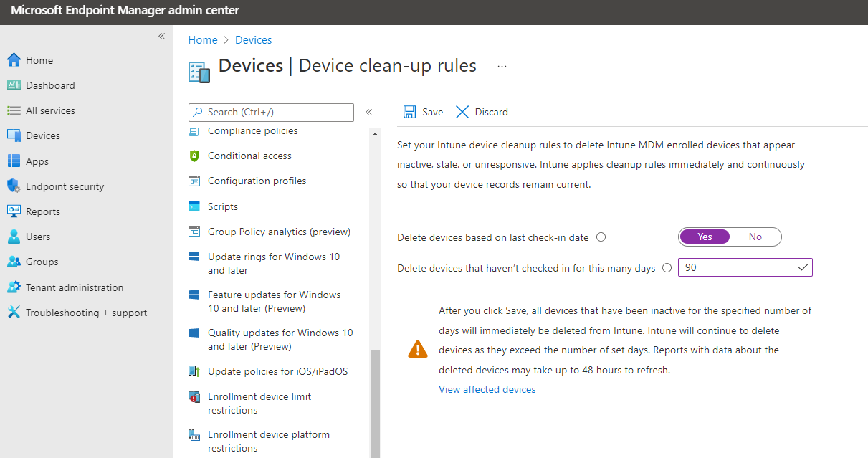The image size is (868, 458).
Task: Collapse the Devices submenu panel chevron
Action: [369, 112]
